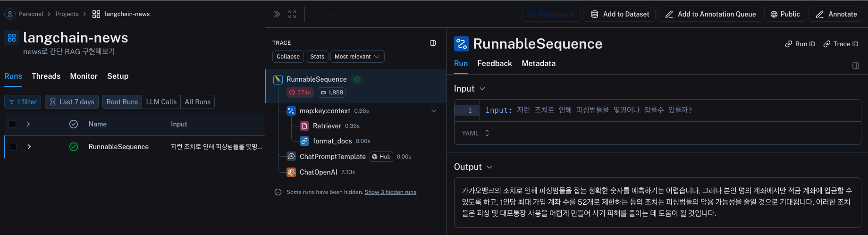Select the Run tab in detail panel

tap(461, 64)
